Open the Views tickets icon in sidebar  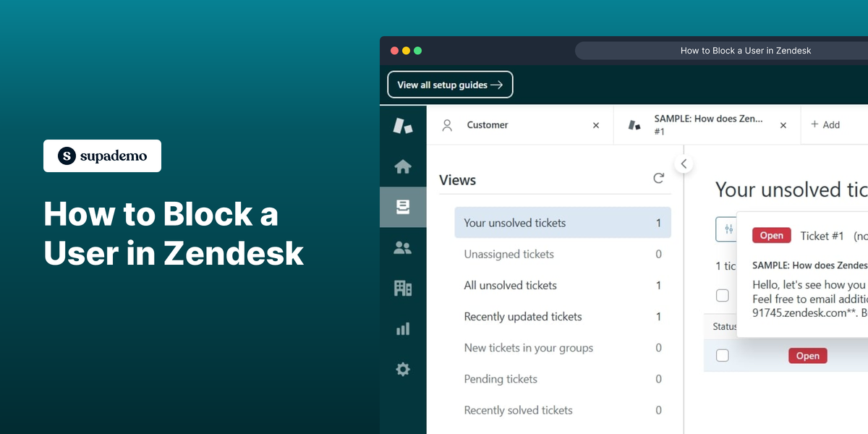(403, 208)
